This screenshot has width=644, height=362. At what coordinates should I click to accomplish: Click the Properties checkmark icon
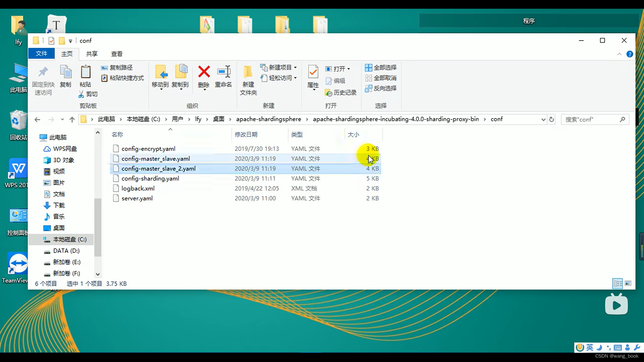tap(313, 72)
